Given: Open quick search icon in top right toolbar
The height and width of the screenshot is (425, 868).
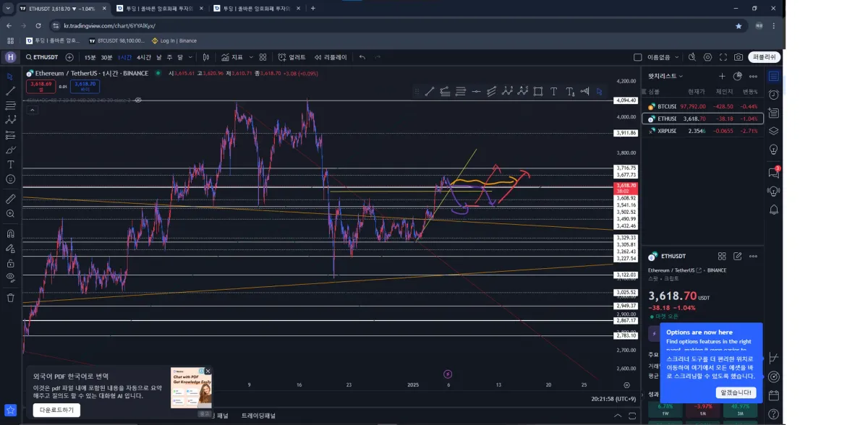Looking at the screenshot, I should (x=692, y=57).
